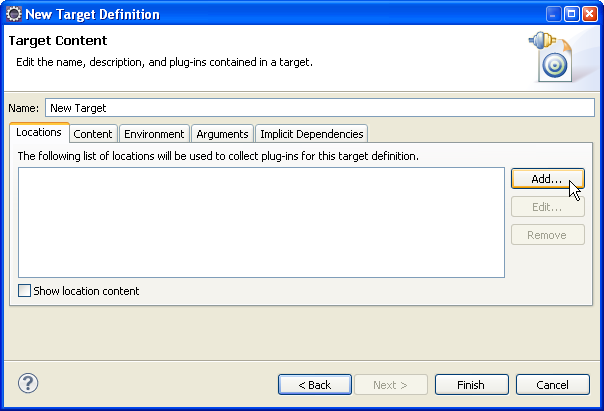Close the dialog with red X
The height and width of the screenshot is (411, 604).
click(590, 14)
